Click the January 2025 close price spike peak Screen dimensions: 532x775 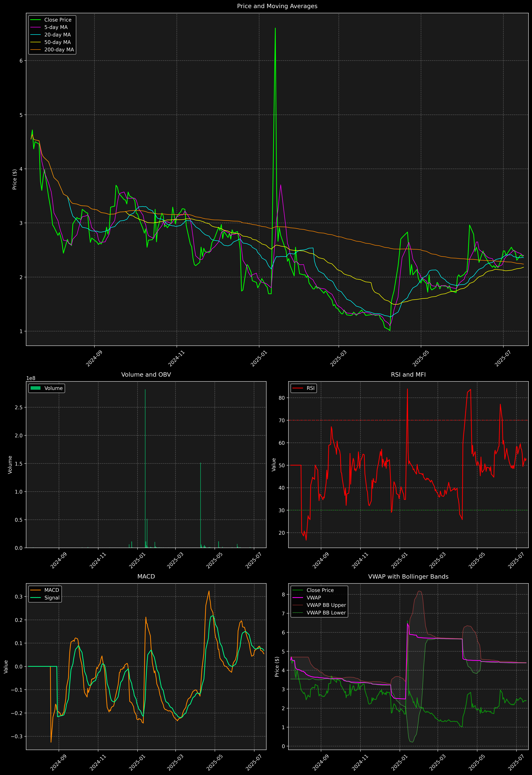(275, 28)
